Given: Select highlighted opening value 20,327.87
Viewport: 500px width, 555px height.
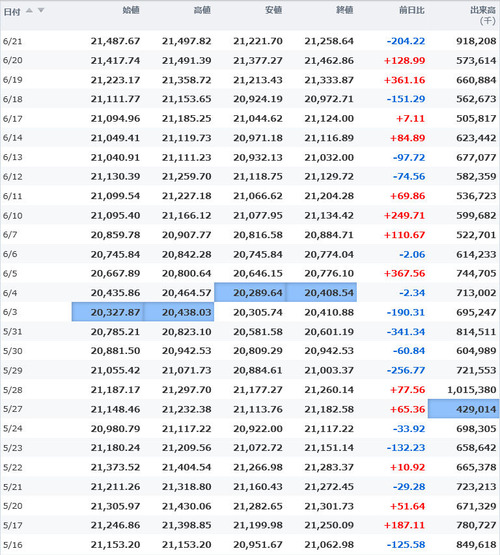Looking at the screenshot, I should click(x=108, y=312).
